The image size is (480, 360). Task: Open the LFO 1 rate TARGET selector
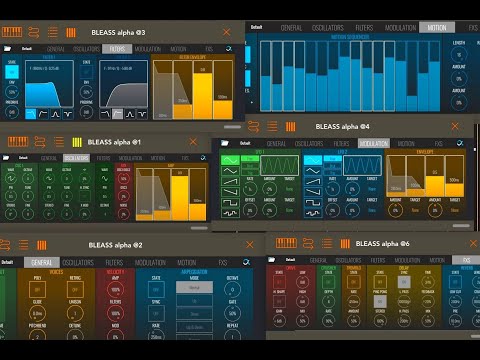(289, 189)
